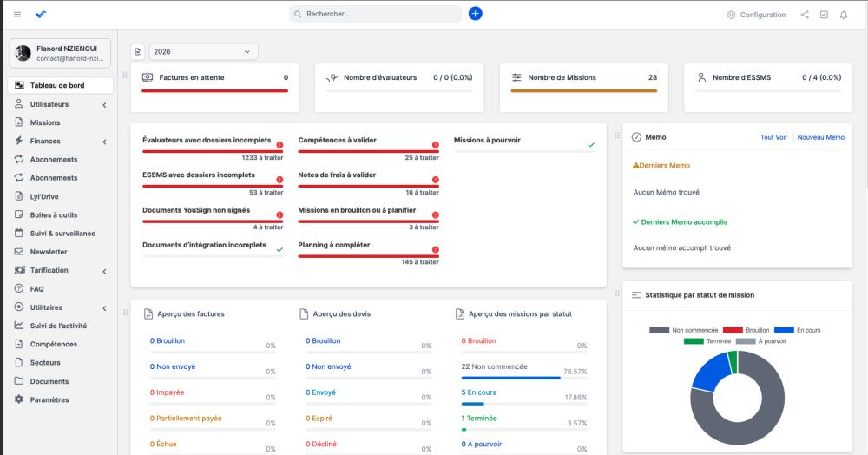
Task: Open the checklist tasks icon in the top bar
Action: tap(824, 15)
